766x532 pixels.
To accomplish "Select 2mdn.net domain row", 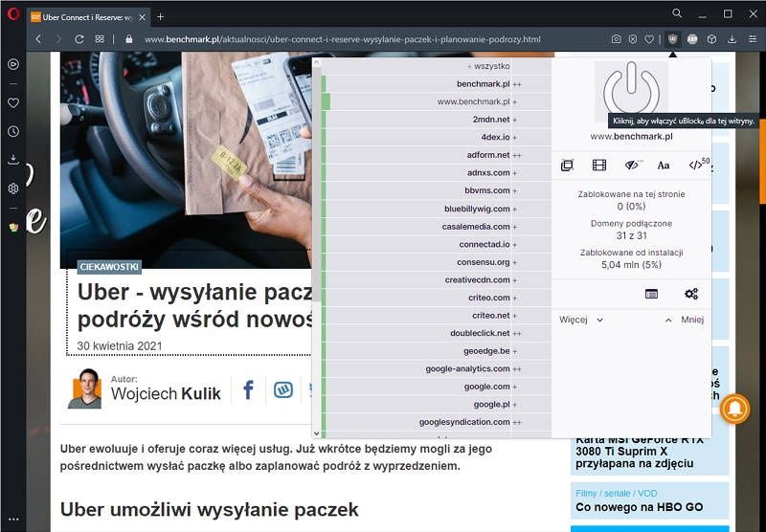I will [437, 119].
